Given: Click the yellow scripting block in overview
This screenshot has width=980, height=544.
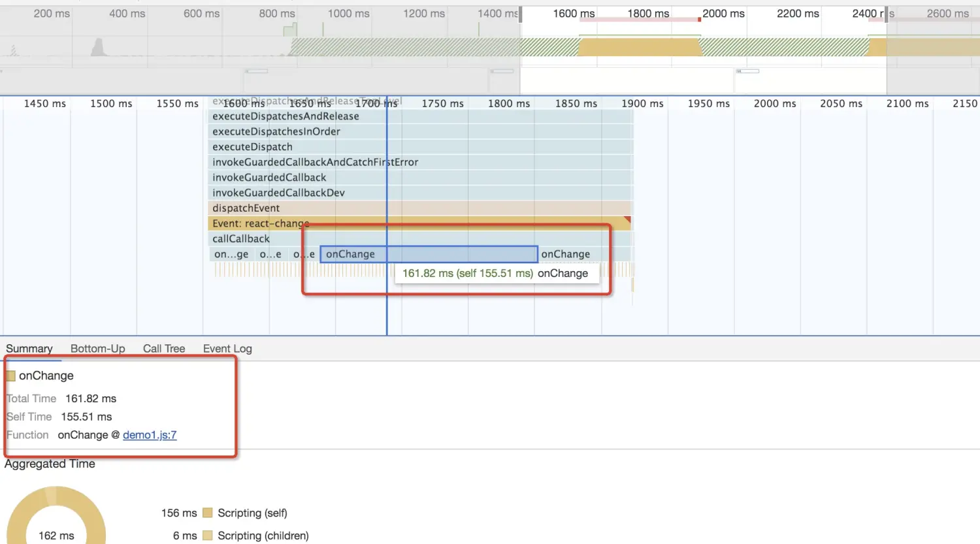Looking at the screenshot, I should (640, 46).
